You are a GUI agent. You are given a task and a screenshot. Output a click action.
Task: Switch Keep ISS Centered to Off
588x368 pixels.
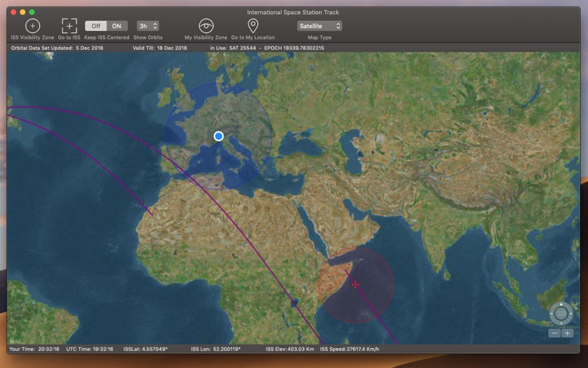tap(96, 26)
